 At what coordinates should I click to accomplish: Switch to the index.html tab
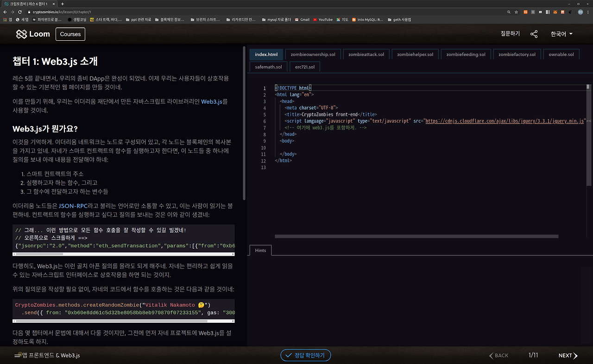[x=266, y=54]
